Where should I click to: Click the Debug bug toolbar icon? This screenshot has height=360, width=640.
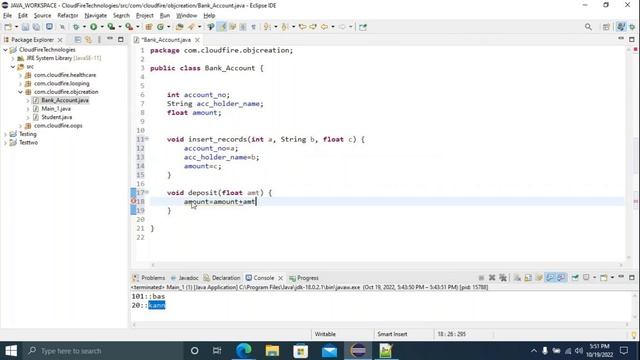coord(76,27)
